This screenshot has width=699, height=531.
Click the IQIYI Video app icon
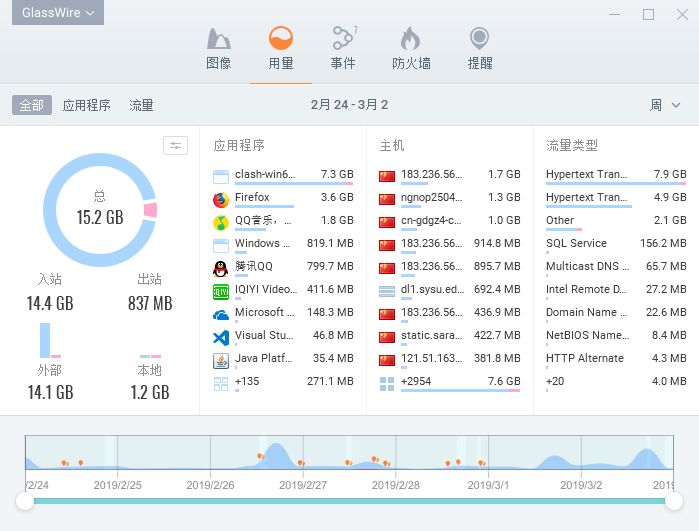point(221,292)
